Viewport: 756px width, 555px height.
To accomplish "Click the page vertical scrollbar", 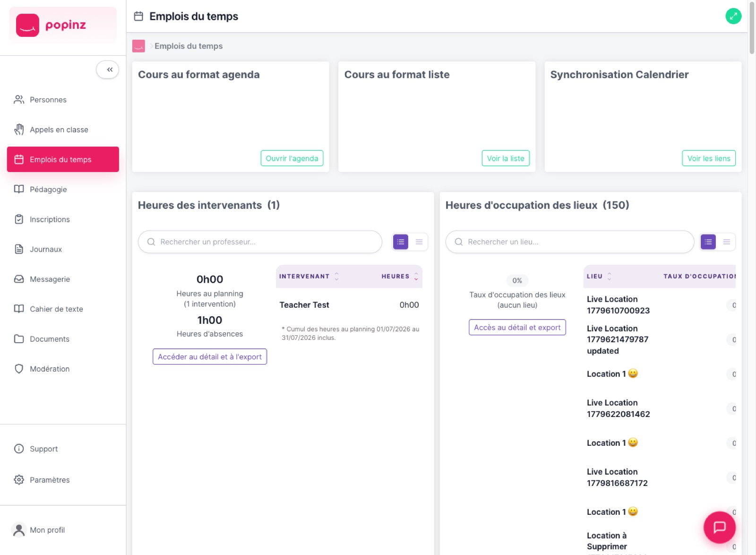I will click(x=752, y=28).
